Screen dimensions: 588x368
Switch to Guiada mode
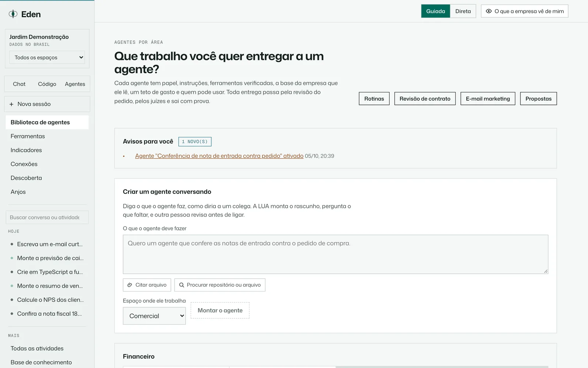(435, 11)
